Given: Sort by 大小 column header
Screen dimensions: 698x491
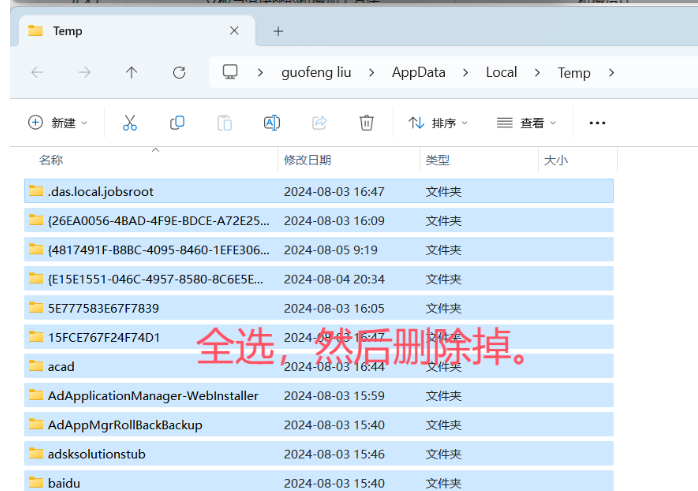Looking at the screenshot, I should (x=556, y=160).
